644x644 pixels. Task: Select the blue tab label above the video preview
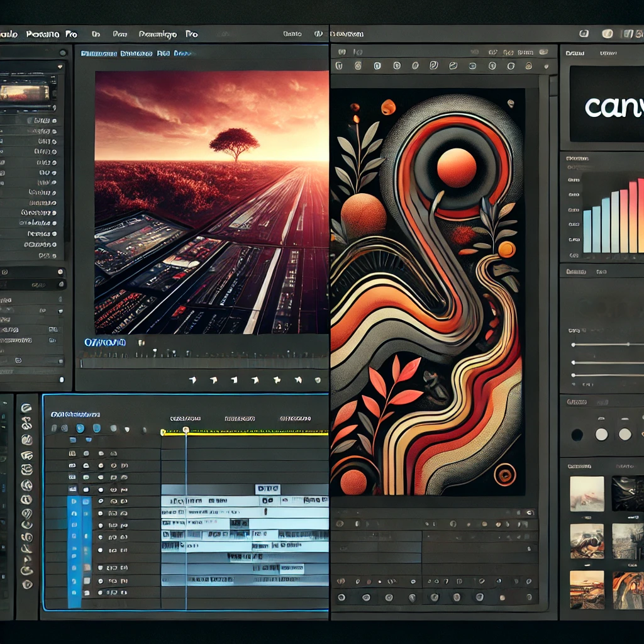point(135,54)
